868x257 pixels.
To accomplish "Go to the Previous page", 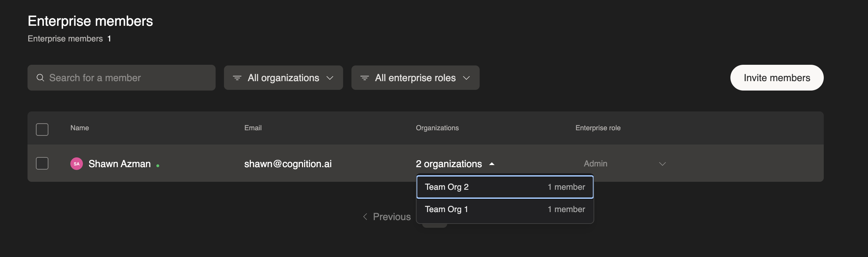I will [x=392, y=217].
